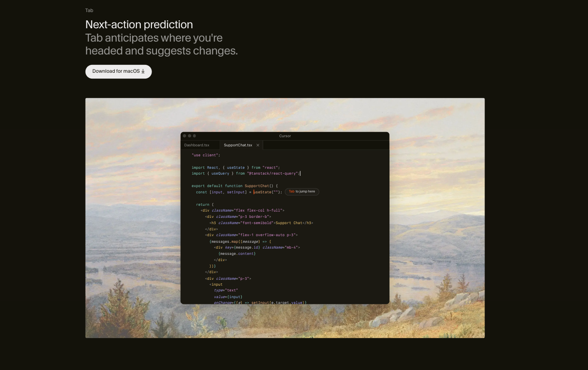Click the p-3 border-b div line
This screenshot has height=370, width=588.
click(x=238, y=217)
